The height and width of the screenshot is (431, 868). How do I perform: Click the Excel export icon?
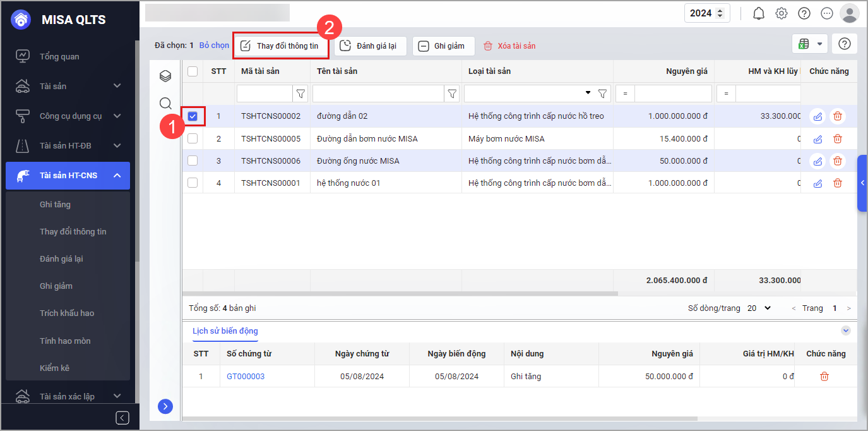click(804, 44)
